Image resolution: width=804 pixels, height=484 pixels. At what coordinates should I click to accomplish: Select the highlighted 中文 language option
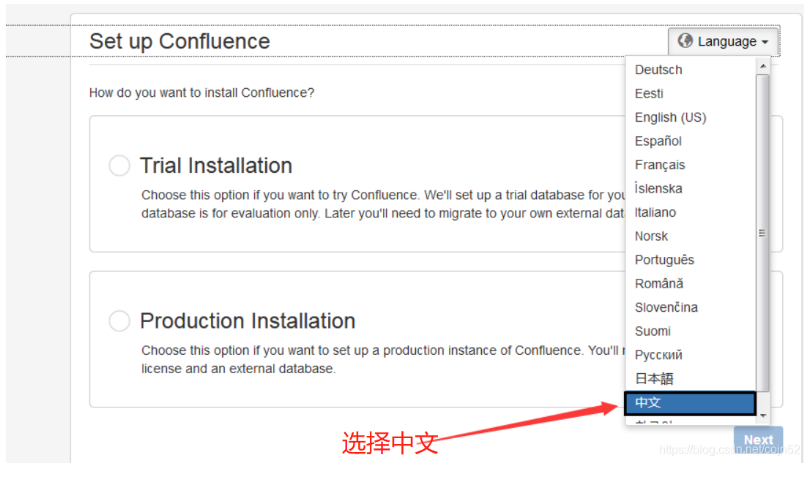[690, 403]
